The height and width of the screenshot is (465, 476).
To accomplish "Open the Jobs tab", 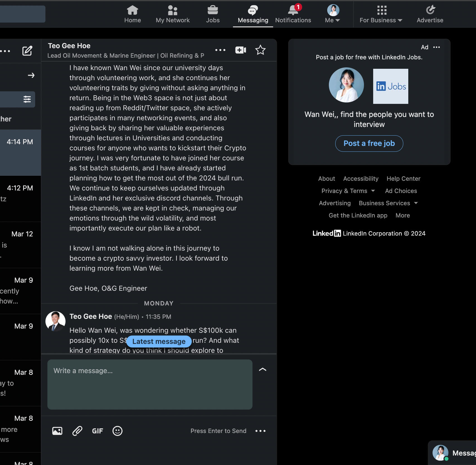I will coord(213,14).
